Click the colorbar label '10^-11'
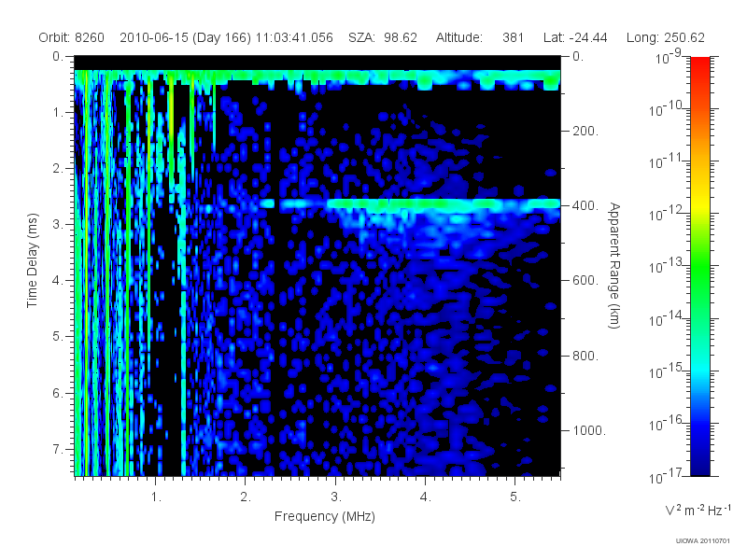 [668, 161]
